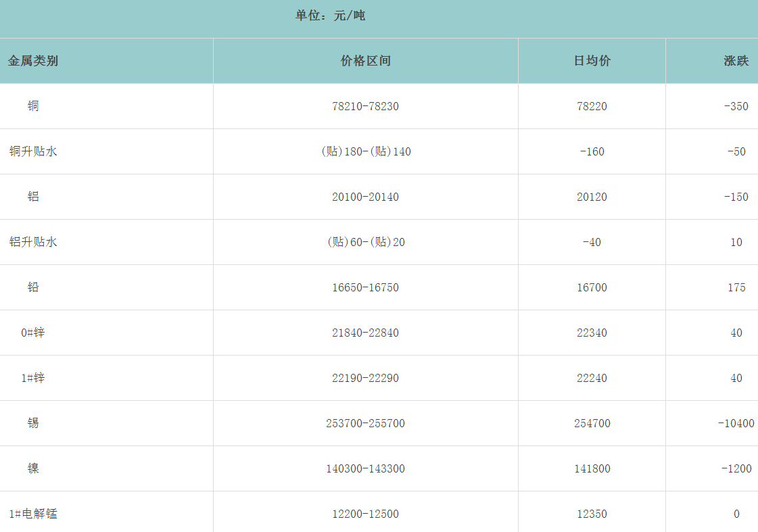
Task: Select the 铜 metal name cell
Action: click(x=33, y=106)
